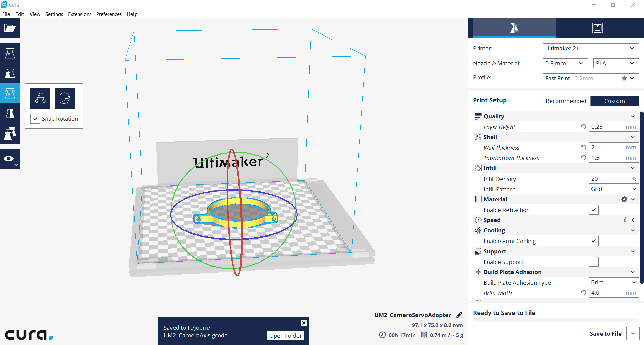This screenshot has height=345, width=644.
Task: Click the Lay Flat icon button
Action: point(65,98)
